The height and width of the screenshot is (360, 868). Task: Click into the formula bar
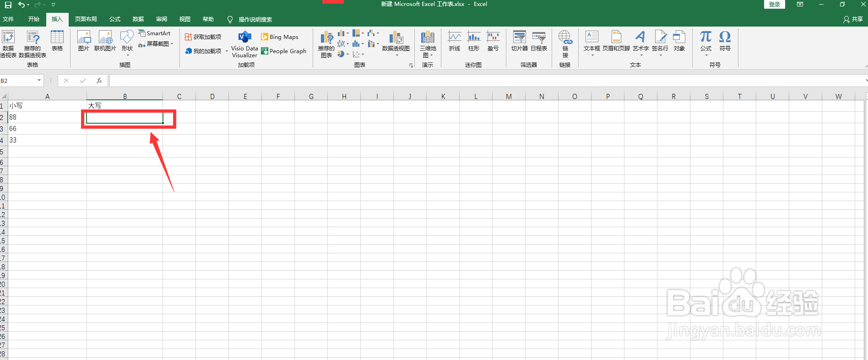pyautogui.click(x=487, y=81)
